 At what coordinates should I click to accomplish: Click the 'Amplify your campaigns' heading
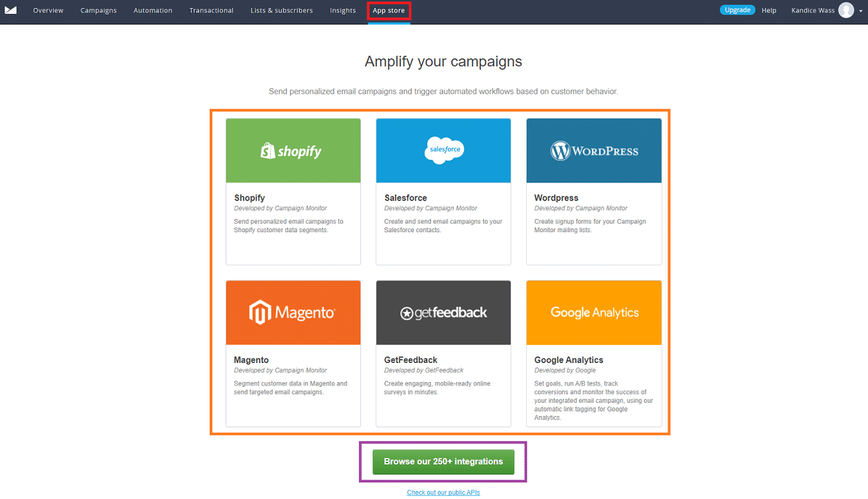pos(443,62)
